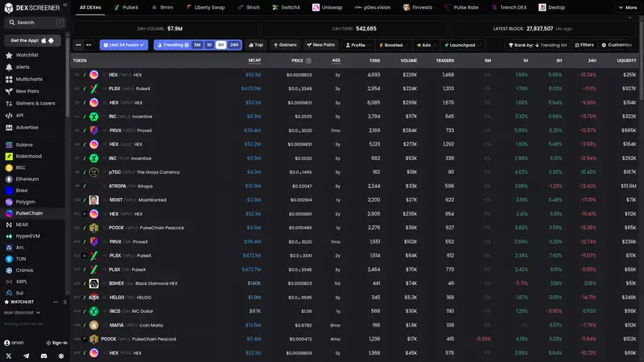Image resolution: width=644 pixels, height=362 pixels.
Task: Select 9mm DEX tab
Action: point(163,7)
